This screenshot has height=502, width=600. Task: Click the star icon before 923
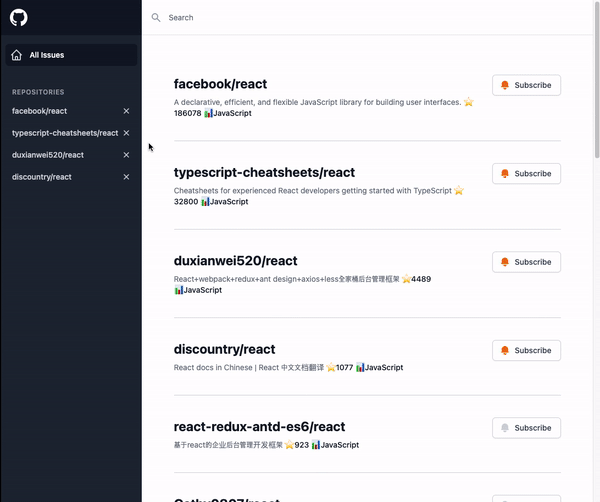click(x=290, y=445)
